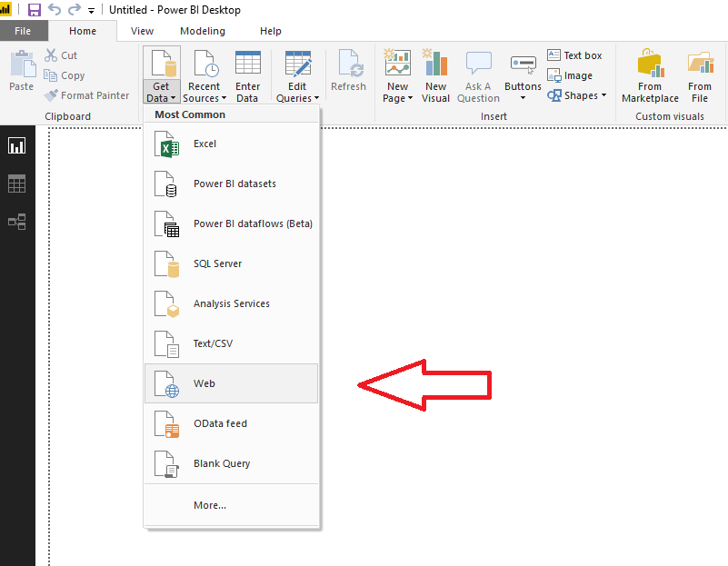Select Web data source

231,383
